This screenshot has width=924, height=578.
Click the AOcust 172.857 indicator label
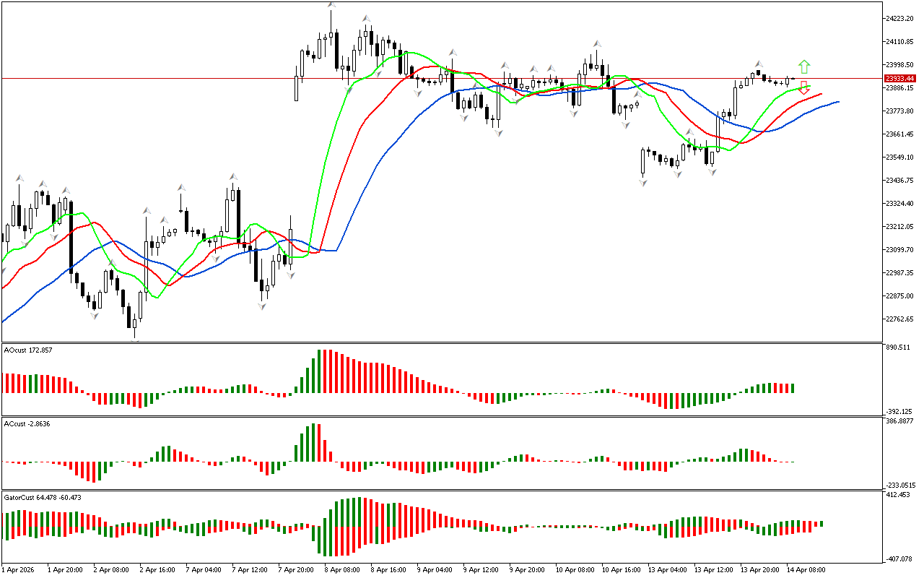(x=28, y=350)
